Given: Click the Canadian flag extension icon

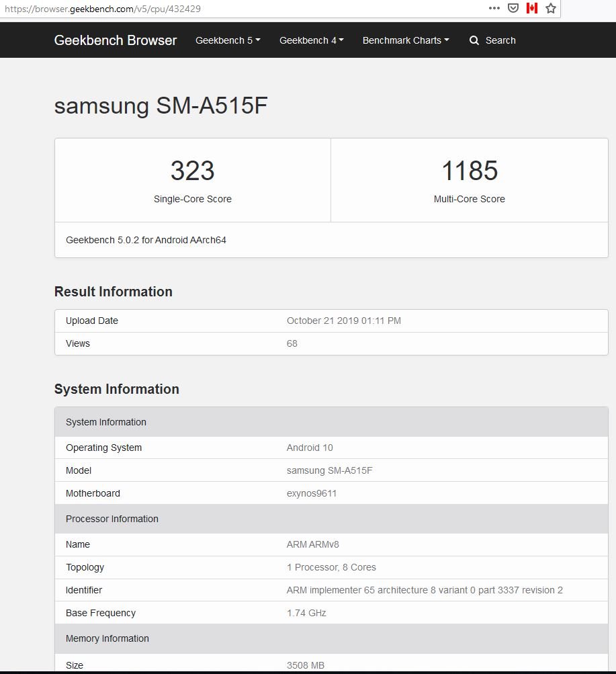Looking at the screenshot, I should (532, 8).
